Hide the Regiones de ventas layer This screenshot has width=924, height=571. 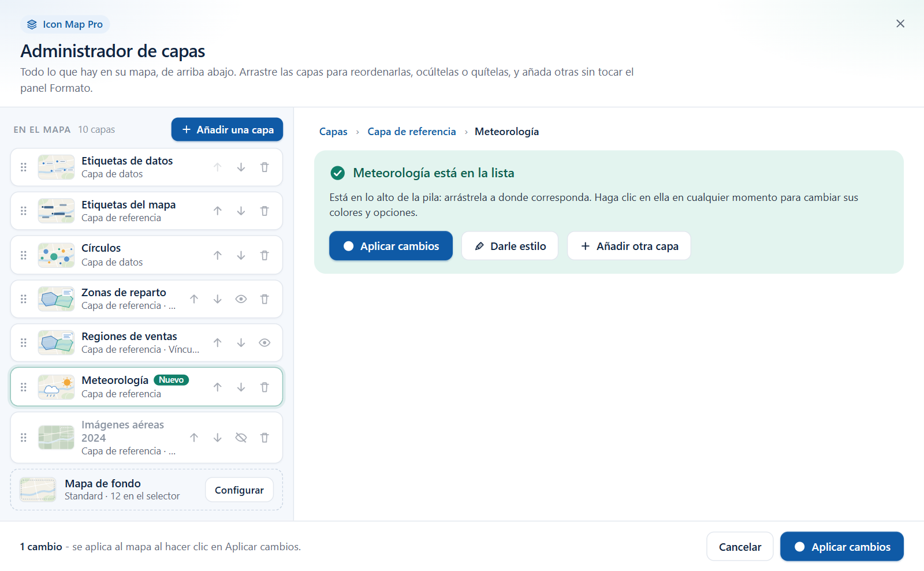[264, 343]
